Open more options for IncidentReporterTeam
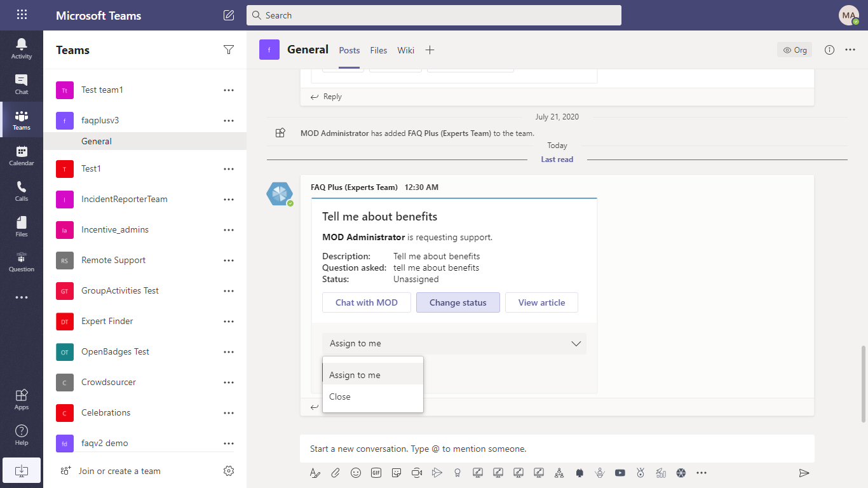868x488 pixels. 229,200
